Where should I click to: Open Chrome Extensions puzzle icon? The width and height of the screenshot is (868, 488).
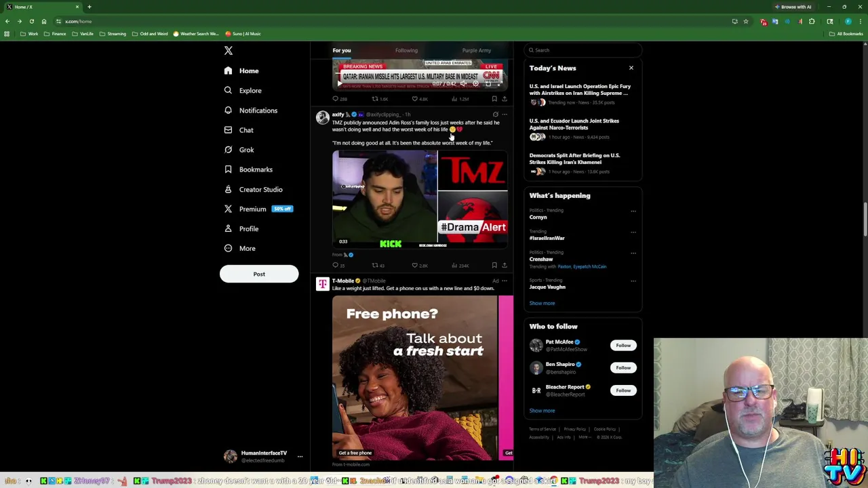click(x=812, y=21)
